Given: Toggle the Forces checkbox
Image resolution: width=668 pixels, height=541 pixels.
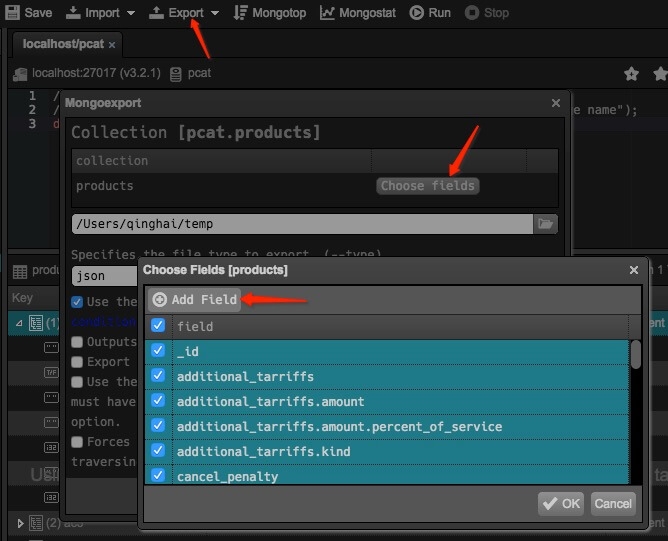Looking at the screenshot, I should (x=77, y=442).
